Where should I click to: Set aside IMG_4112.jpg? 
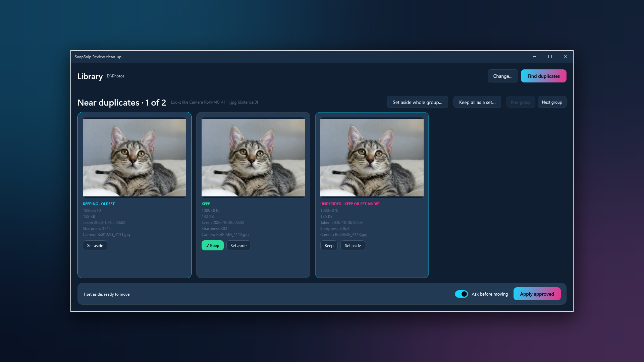238,246
